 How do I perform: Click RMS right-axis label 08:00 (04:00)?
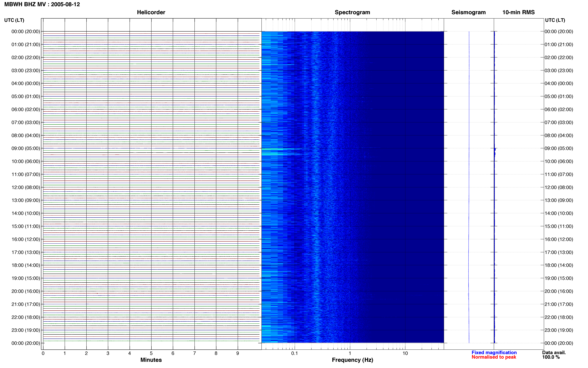point(559,136)
